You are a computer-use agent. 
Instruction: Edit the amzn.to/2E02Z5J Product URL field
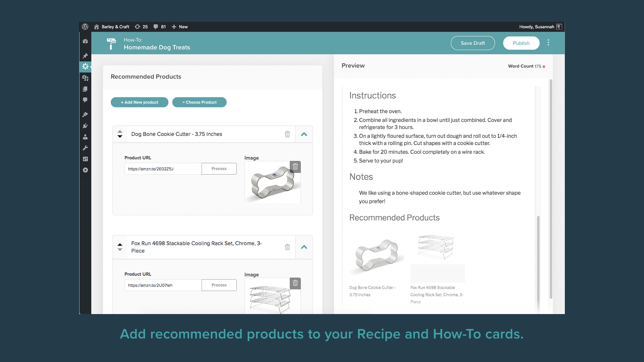point(163,169)
